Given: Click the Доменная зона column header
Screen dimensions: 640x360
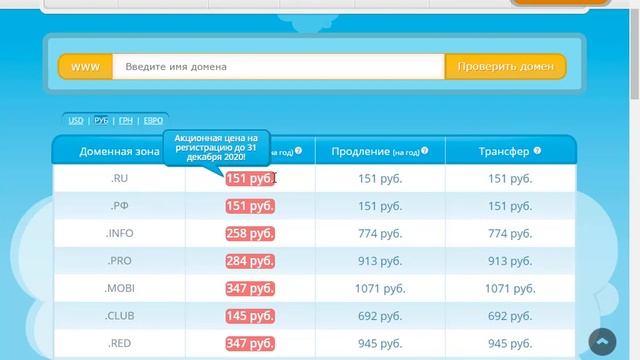Looking at the screenshot, I should click(119, 151).
